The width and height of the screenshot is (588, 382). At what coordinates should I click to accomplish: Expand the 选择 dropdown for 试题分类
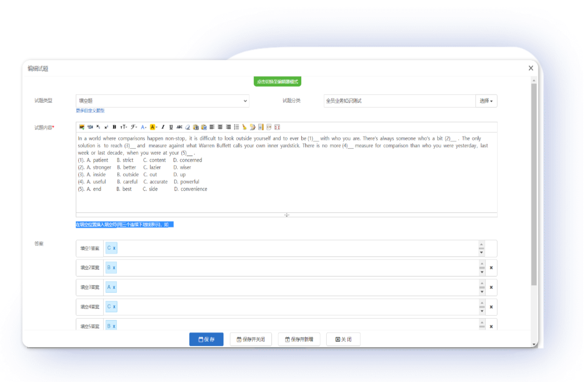[486, 101]
